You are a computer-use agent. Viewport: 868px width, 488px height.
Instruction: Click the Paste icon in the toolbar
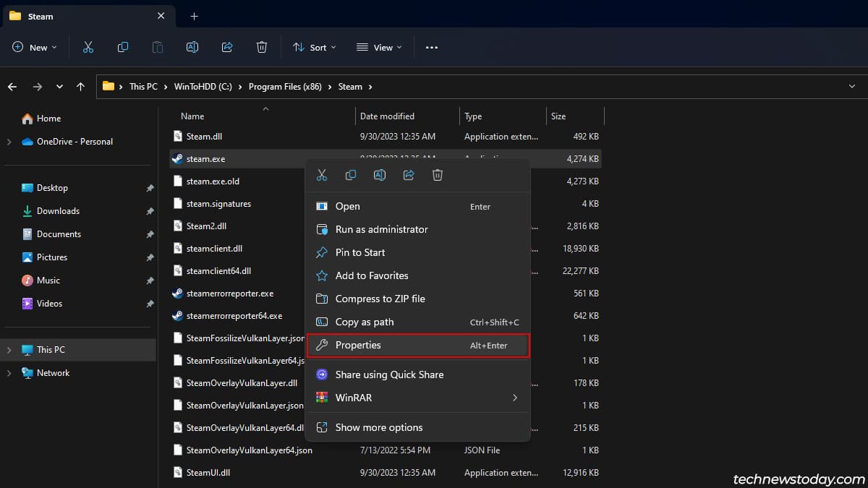click(x=158, y=47)
